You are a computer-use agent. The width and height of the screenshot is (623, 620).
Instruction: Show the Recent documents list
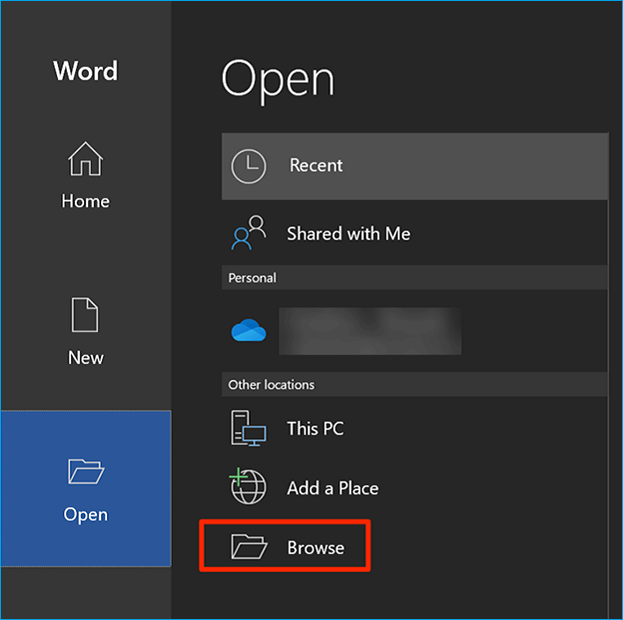point(415,166)
